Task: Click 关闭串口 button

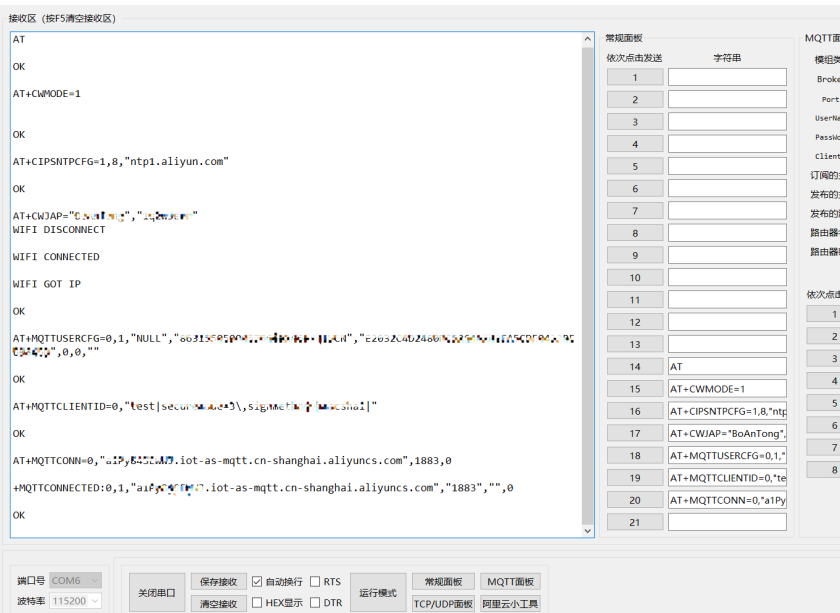Action: coord(157,593)
